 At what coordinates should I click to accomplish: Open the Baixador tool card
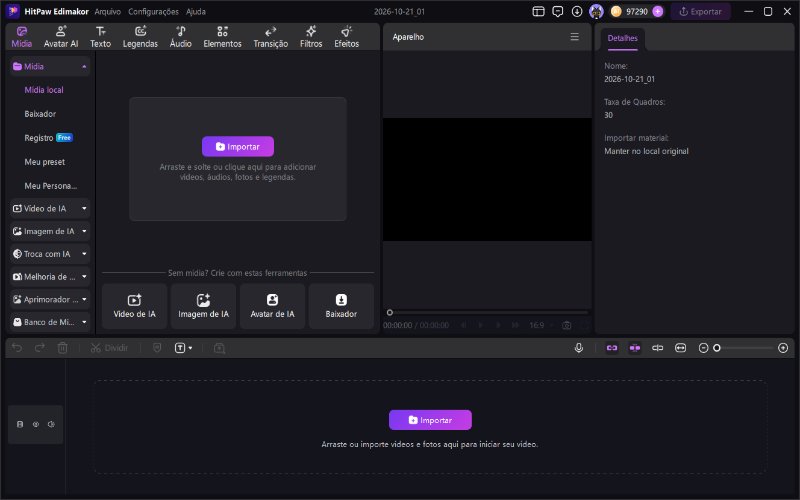click(x=341, y=306)
